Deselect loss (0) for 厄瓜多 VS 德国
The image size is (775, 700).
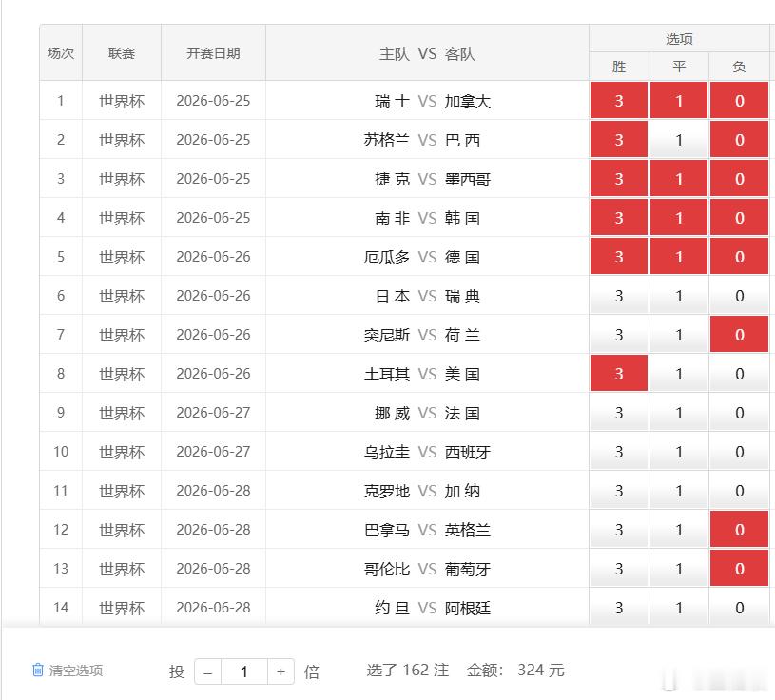point(740,257)
